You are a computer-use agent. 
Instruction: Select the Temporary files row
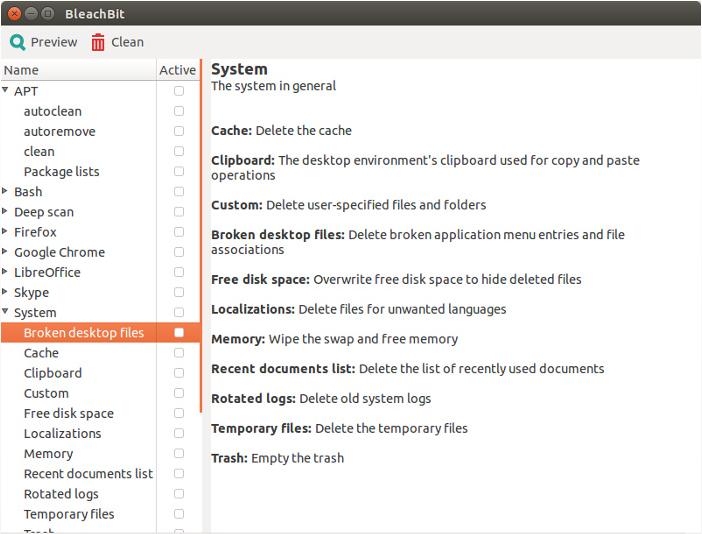pyautogui.click(x=100, y=514)
